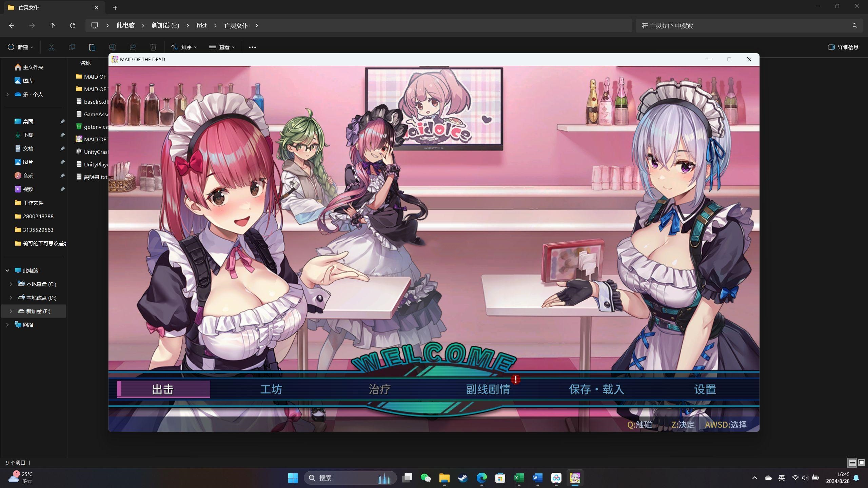Click the red exclamation alert badge
Viewport: 868px width, 488px height.
[515, 380]
